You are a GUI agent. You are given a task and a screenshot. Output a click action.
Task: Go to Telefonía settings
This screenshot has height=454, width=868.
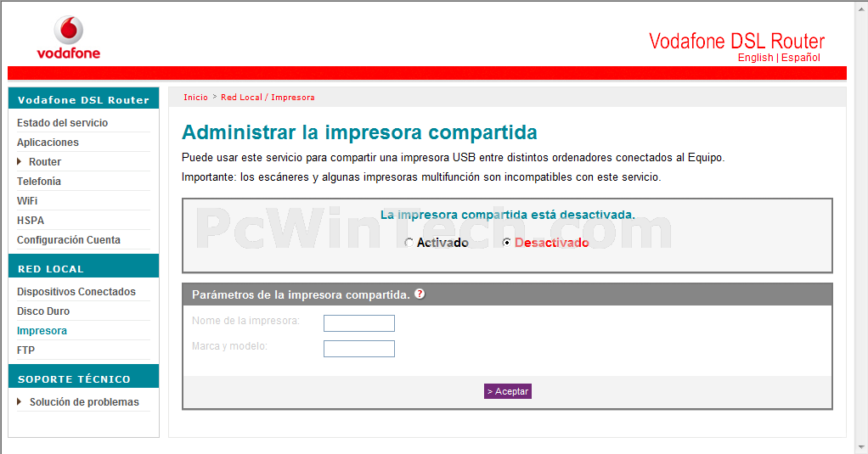(x=39, y=182)
